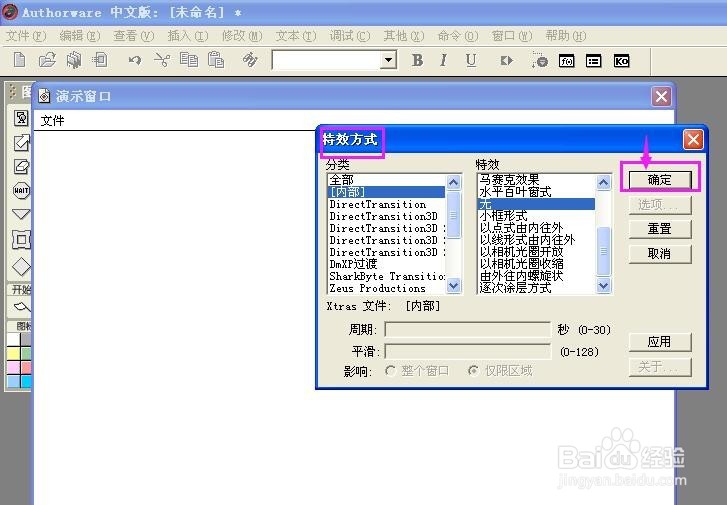Image resolution: width=727 pixels, height=505 pixels.
Task: Click the Copy toolbar icon
Action: coord(189,60)
